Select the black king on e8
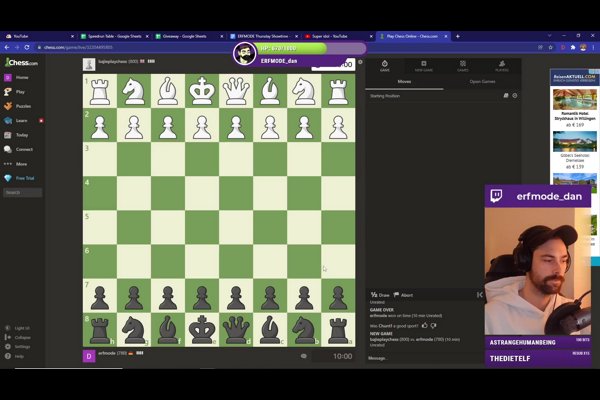The image size is (600, 400). (202, 330)
